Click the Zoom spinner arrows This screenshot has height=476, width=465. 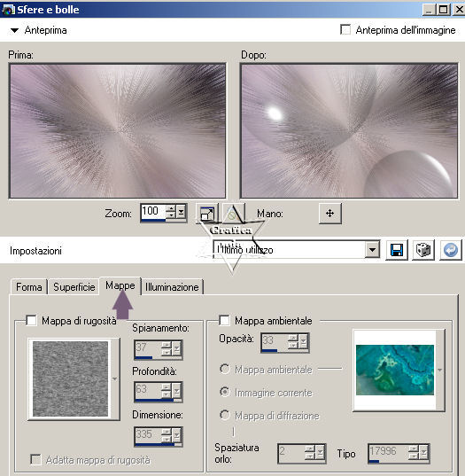[171, 212]
